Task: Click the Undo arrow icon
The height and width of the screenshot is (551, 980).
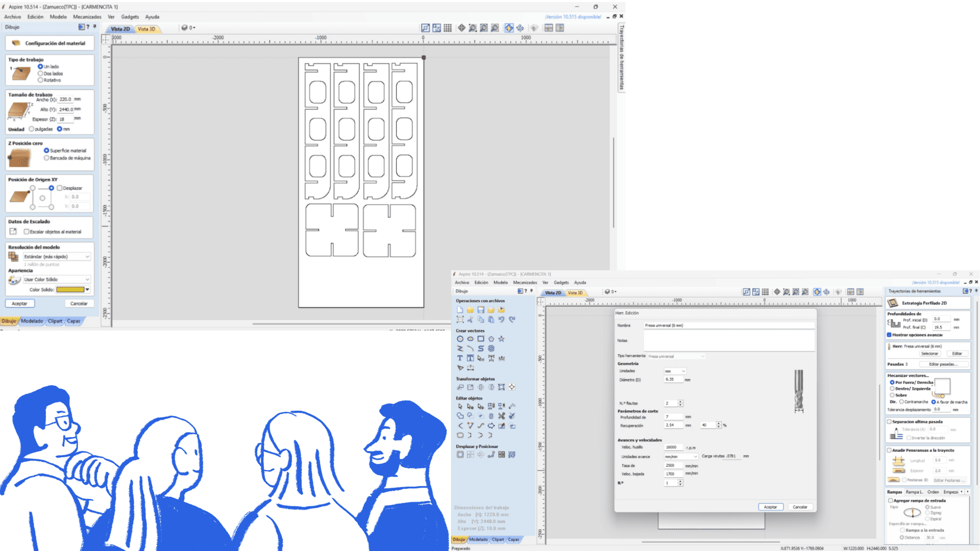Action: (501, 320)
